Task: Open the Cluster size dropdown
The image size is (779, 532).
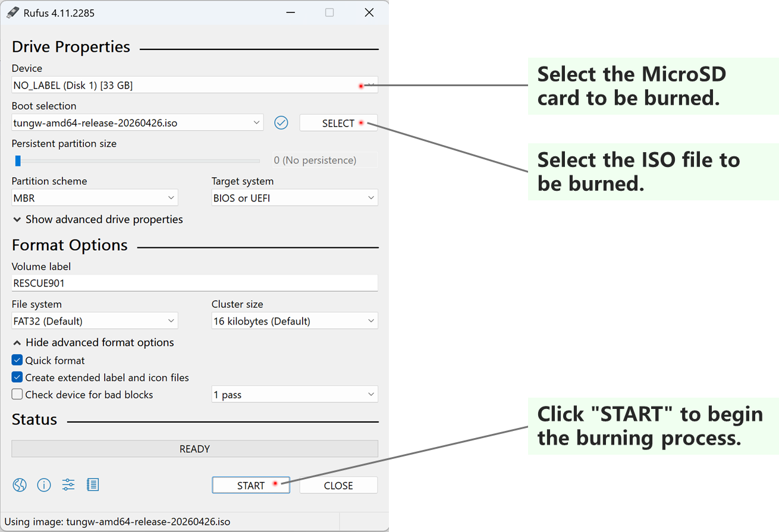Action: [294, 321]
